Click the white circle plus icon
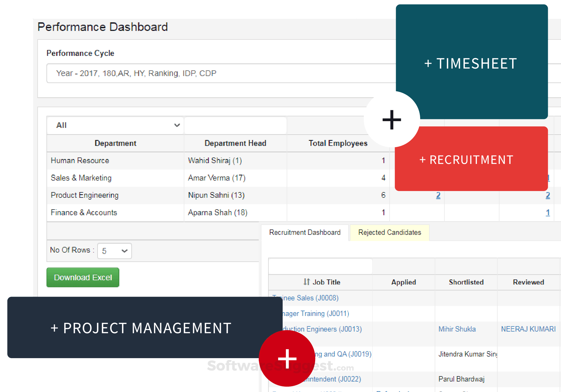Image resolution: width=561 pixels, height=392 pixels. (x=392, y=119)
